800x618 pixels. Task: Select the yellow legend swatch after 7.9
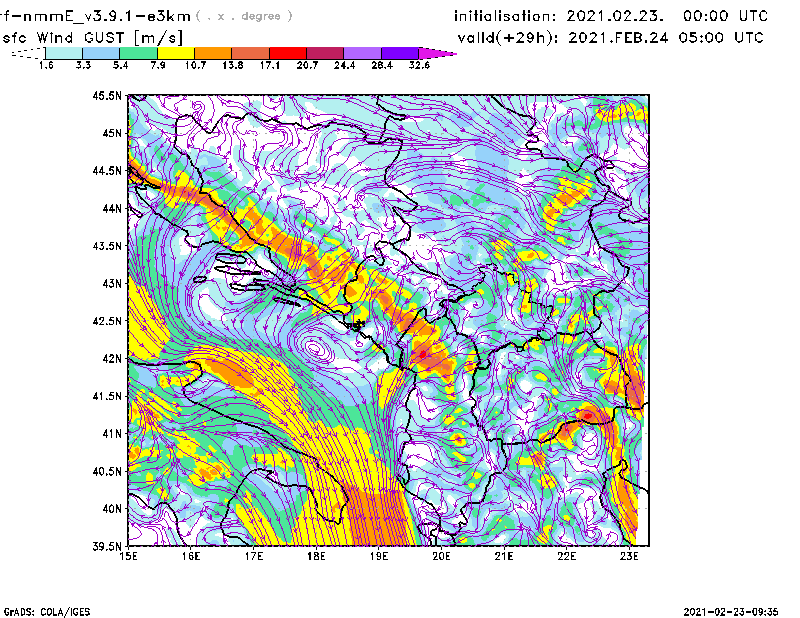(x=176, y=53)
